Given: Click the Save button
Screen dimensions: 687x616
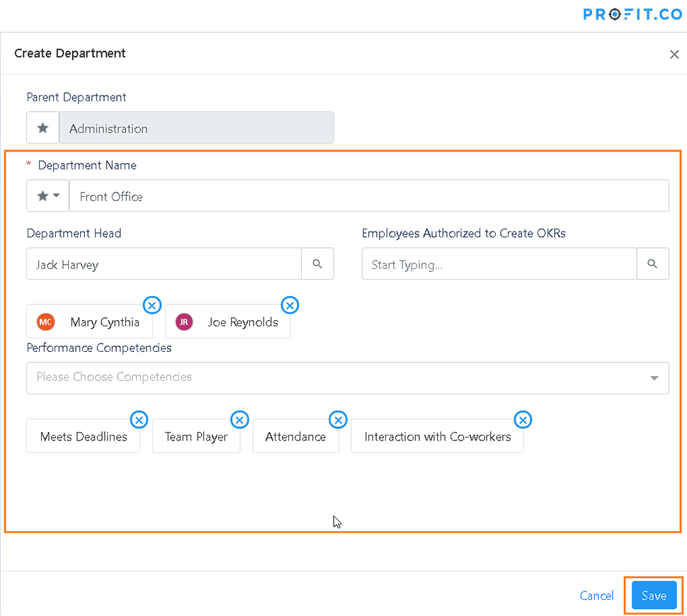Looking at the screenshot, I should (654, 595).
